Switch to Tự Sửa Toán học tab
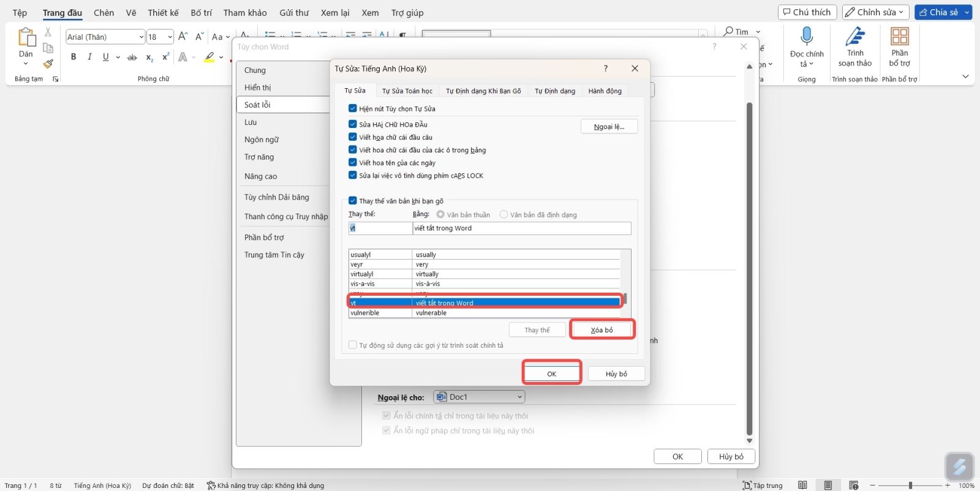This screenshot has width=980, height=491. 407,91
